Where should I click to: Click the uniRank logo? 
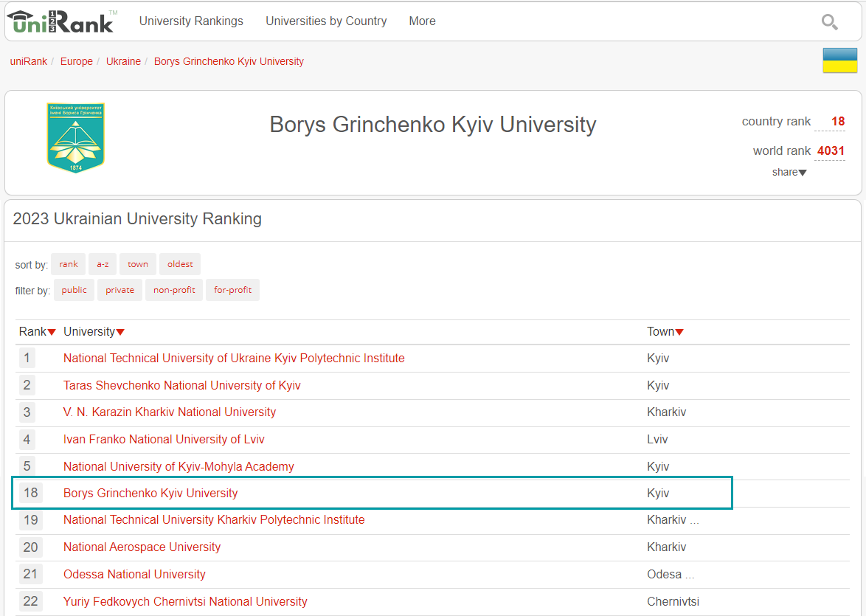tap(60, 21)
